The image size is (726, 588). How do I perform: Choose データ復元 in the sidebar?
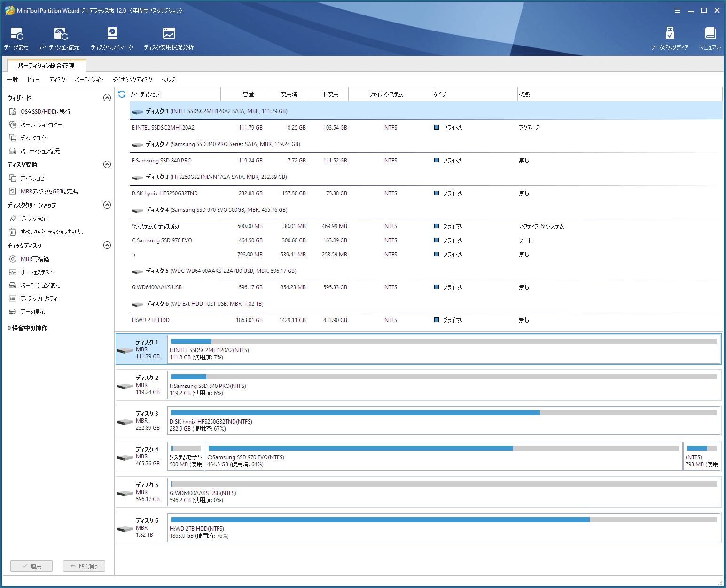click(27, 312)
